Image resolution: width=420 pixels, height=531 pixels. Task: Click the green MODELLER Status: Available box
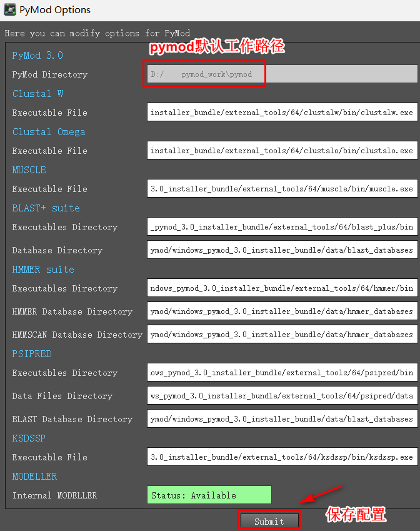click(x=209, y=495)
